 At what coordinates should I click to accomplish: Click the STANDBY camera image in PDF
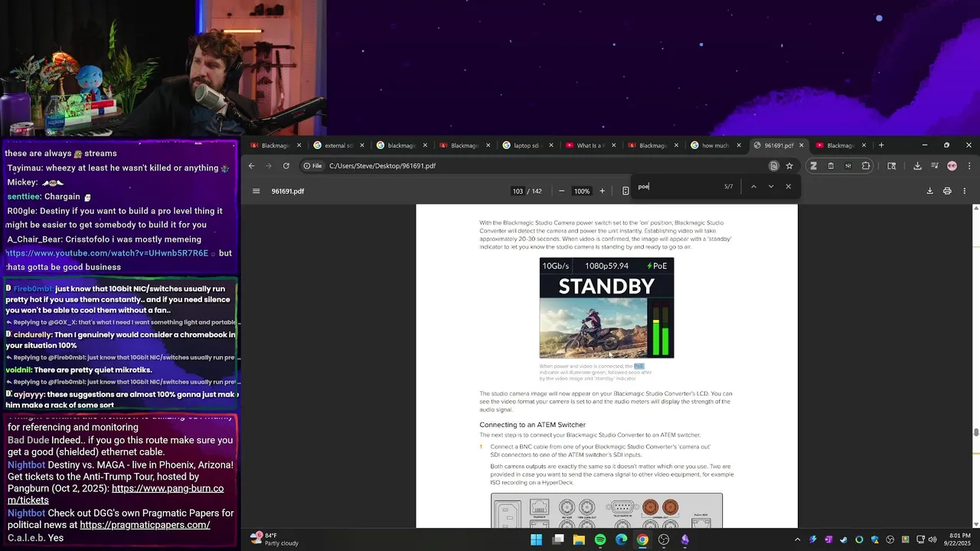[x=606, y=308]
